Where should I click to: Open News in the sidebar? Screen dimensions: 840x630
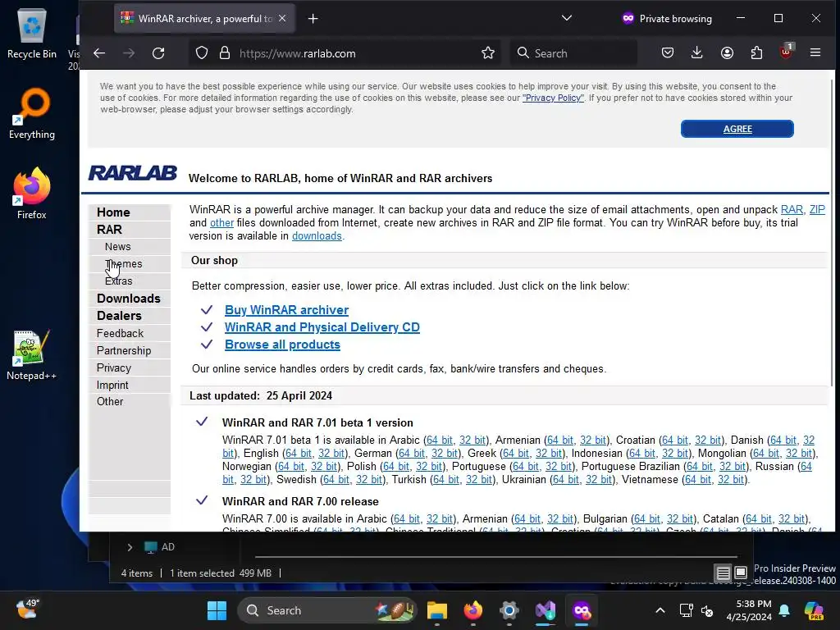(118, 246)
